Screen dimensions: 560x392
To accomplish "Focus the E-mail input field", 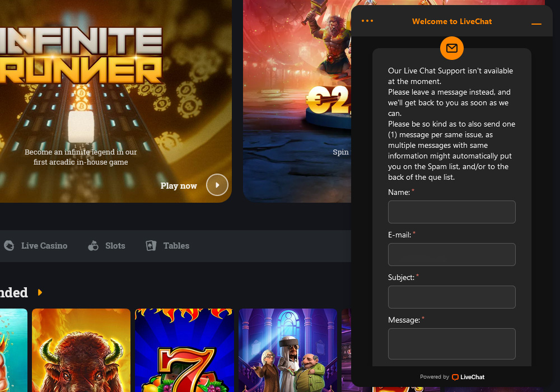I will pyautogui.click(x=452, y=255).
